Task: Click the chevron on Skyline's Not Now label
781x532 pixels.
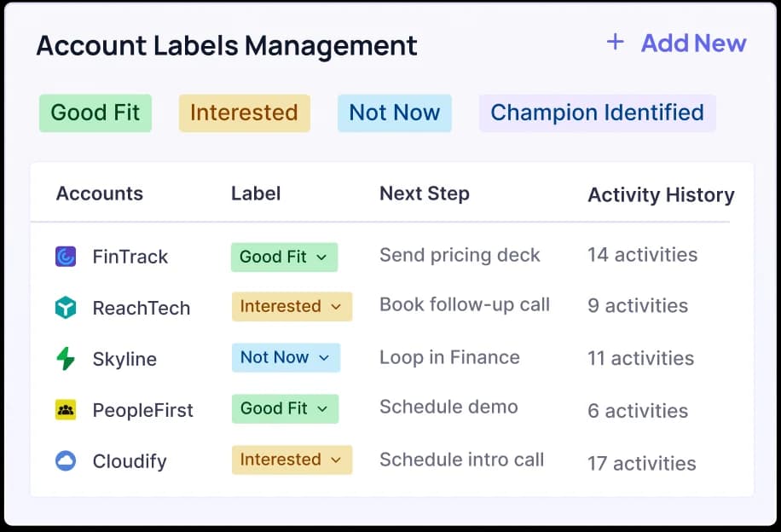Action: pos(323,358)
